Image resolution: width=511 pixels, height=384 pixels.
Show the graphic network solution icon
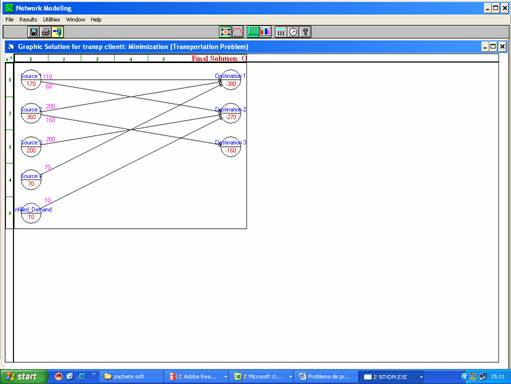225,32
